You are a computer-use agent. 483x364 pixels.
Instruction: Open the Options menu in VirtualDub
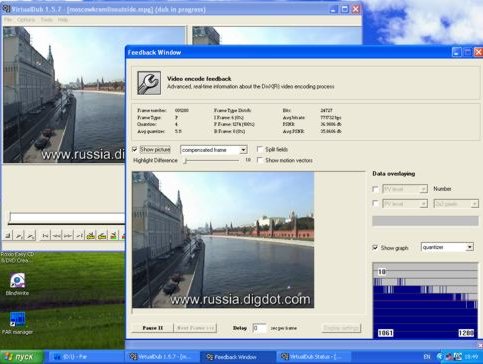[x=26, y=20]
